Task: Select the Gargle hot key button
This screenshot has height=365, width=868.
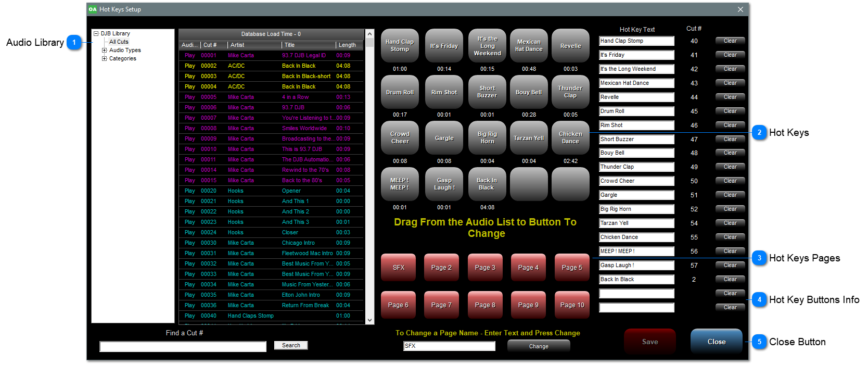Action: point(444,137)
